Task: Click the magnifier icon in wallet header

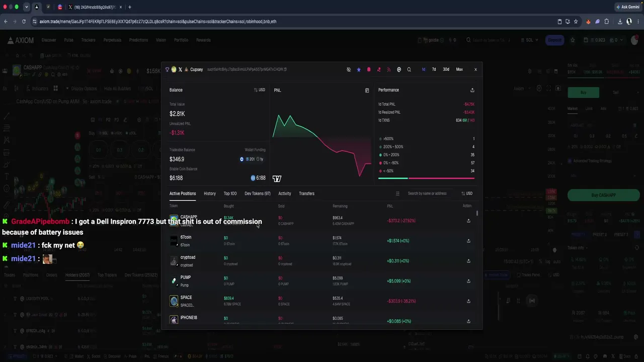Action: [409, 69]
